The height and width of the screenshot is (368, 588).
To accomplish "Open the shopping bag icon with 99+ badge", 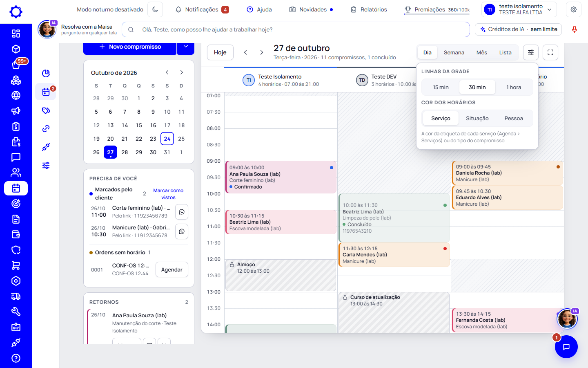I will click(x=16, y=65).
